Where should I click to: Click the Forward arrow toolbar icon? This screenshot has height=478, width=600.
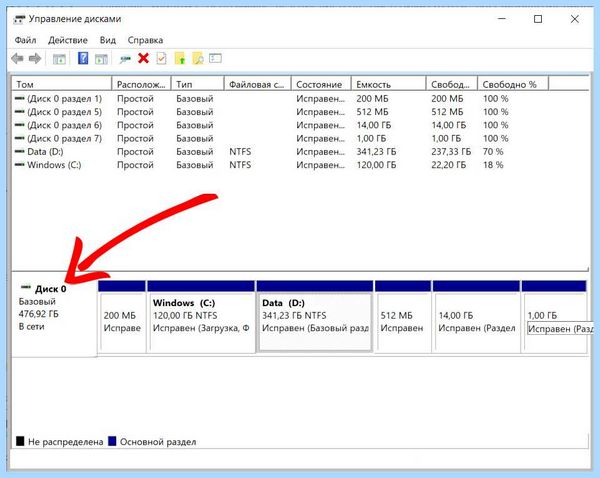coord(35,59)
